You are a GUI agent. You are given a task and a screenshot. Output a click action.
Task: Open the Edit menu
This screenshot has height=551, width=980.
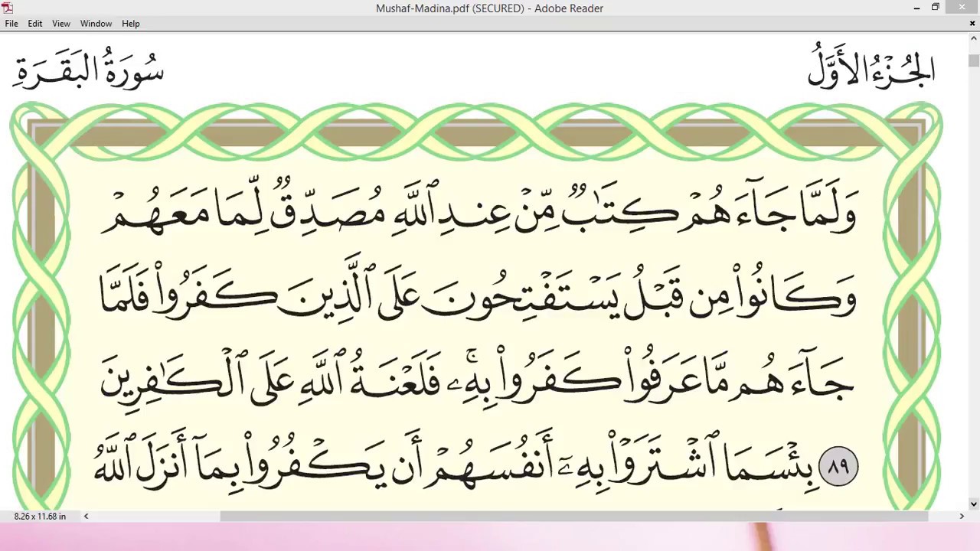35,24
